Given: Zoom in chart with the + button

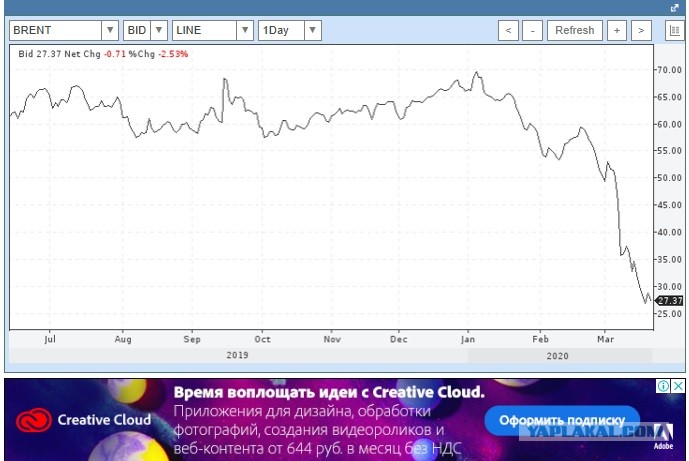Looking at the screenshot, I should coord(617,30).
